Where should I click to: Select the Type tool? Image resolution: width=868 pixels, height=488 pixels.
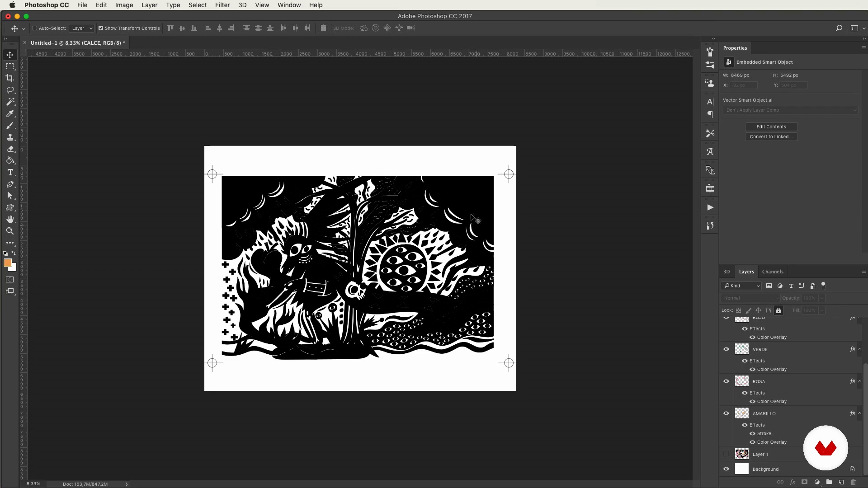point(10,172)
